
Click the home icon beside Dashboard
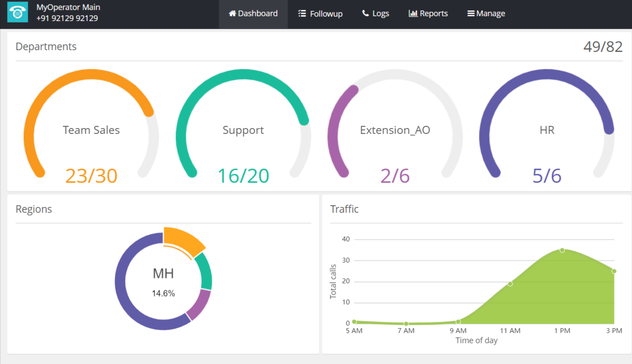(x=232, y=13)
